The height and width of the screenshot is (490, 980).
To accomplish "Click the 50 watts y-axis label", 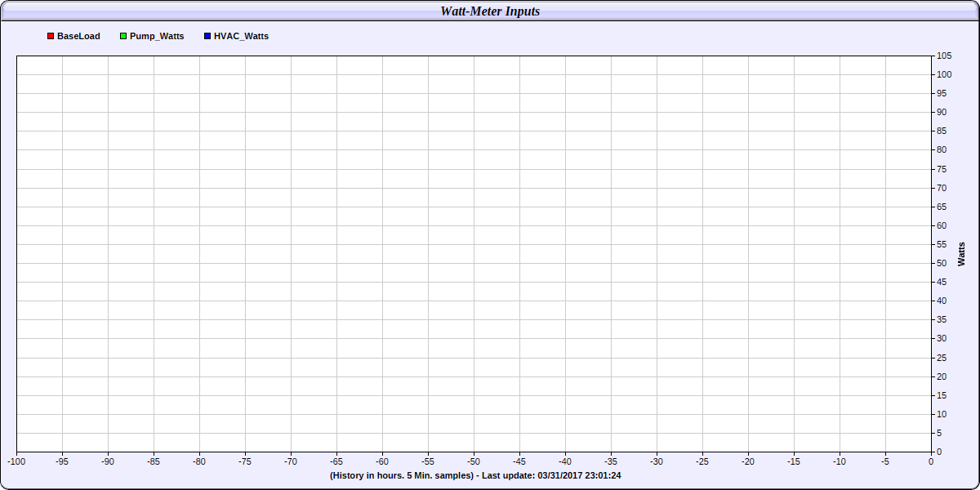I will point(942,263).
